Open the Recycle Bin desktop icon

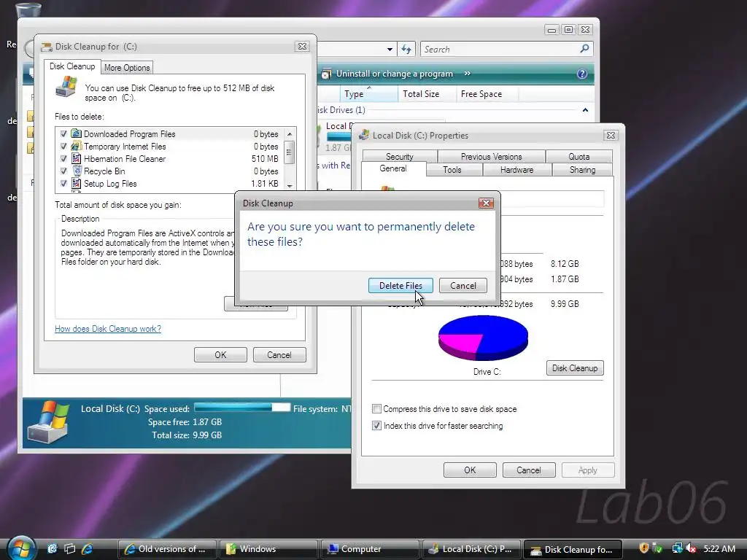point(27,12)
